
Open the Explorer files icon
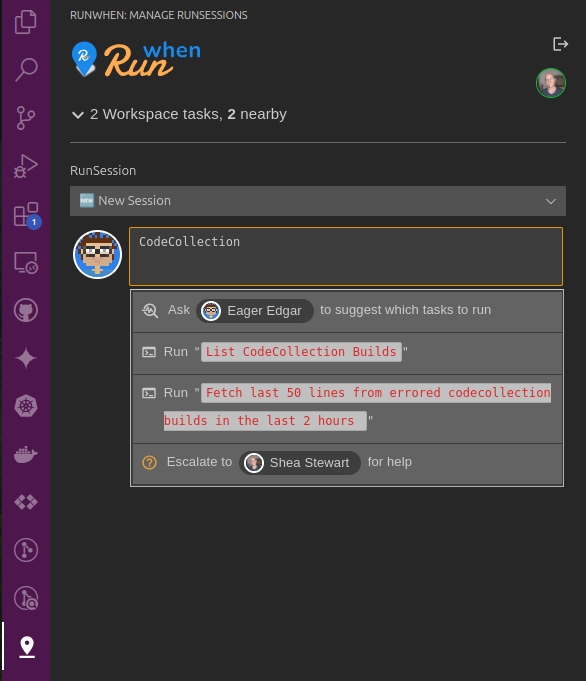point(26,22)
